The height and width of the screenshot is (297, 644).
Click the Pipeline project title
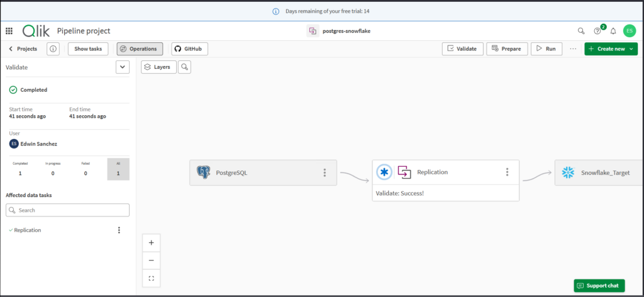(x=84, y=31)
